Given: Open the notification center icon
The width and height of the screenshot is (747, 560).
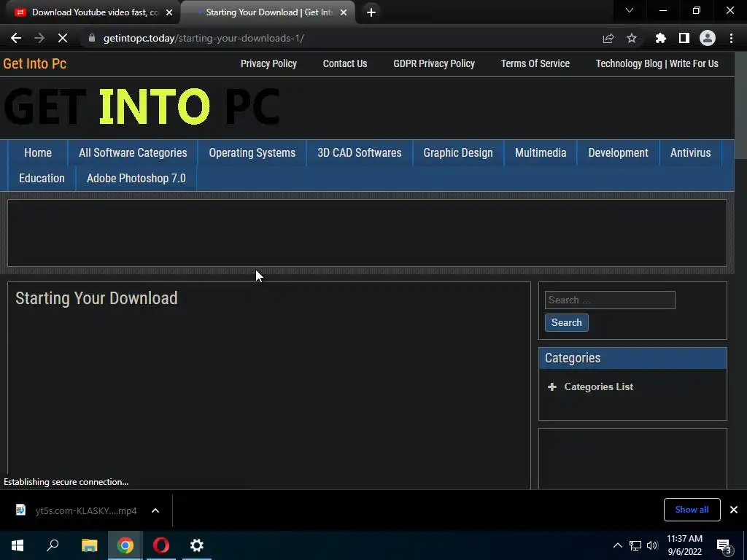Looking at the screenshot, I should (x=724, y=545).
